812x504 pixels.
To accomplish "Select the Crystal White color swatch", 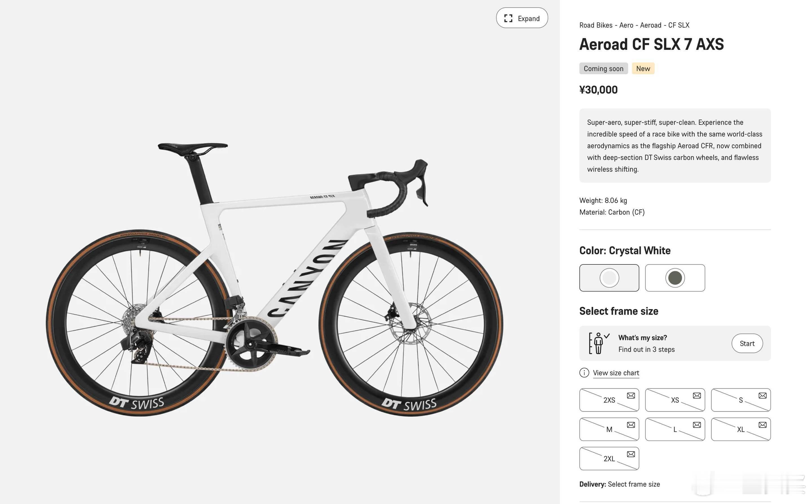I will [609, 278].
